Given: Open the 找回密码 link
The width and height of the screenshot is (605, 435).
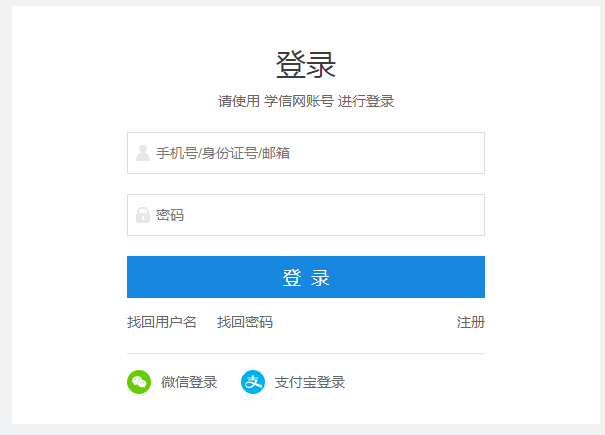Looking at the screenshot, I should 245,322.
